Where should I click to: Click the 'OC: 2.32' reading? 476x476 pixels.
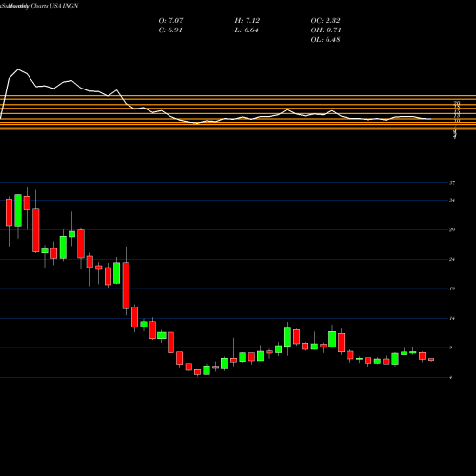click(x=326, y=21)
